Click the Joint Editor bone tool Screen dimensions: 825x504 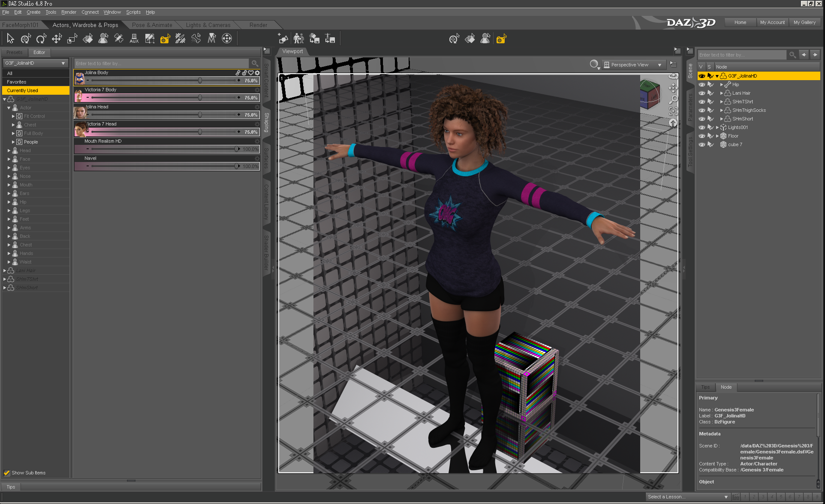(x=119, y=39)
